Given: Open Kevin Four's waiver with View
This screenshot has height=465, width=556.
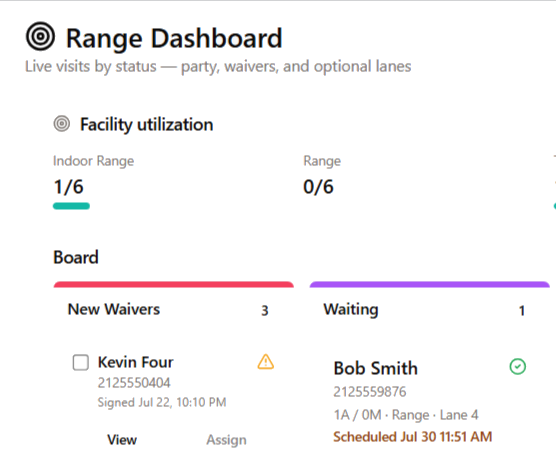Looking at the screenshot, I should [x=122, y=440].
